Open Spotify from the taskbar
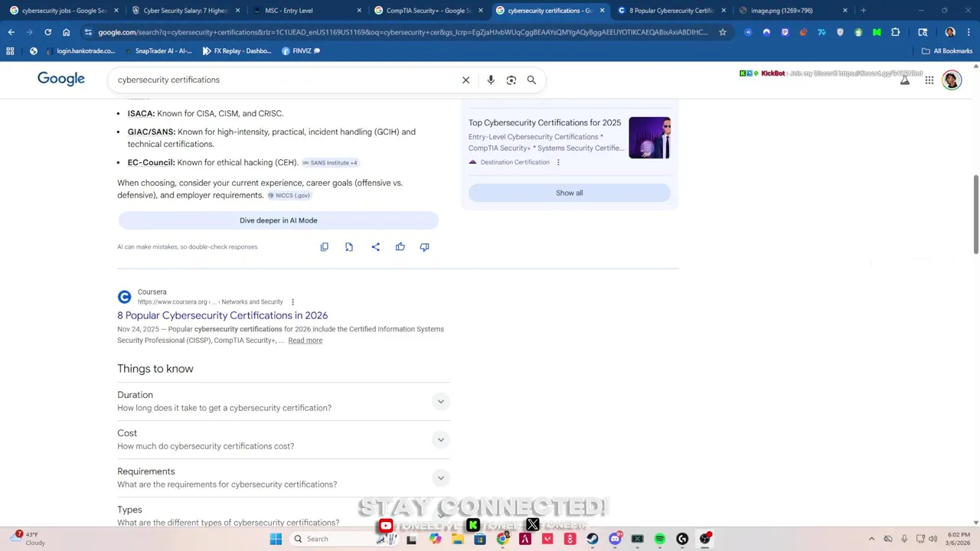This screenshot has width=980, height=551. [x=660, y=539]
